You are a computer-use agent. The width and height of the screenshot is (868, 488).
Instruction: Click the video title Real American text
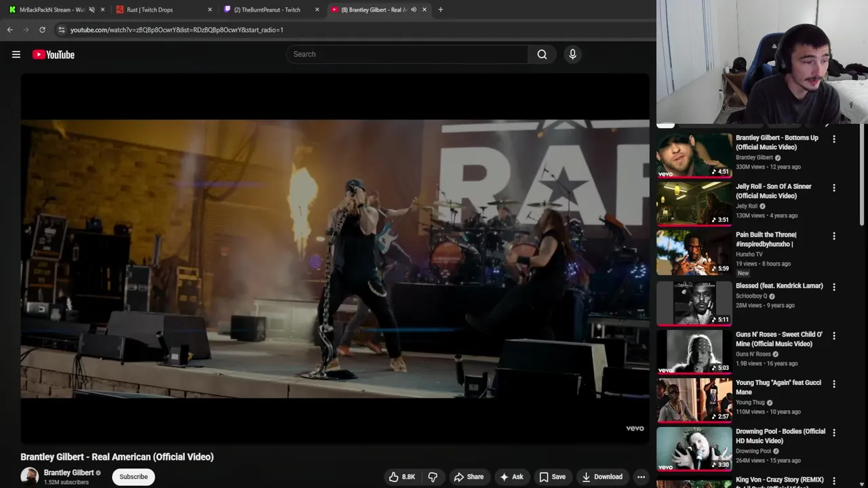click(x=117, y=457)
